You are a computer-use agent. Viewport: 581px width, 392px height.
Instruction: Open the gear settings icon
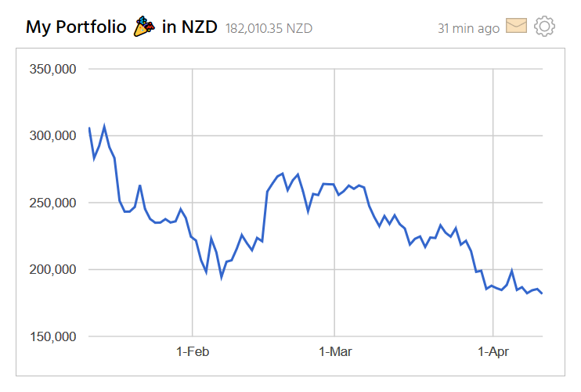tap(544, 27)
